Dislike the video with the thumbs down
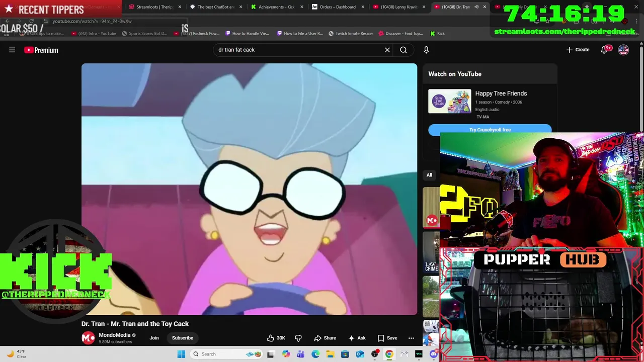Viewport: 644px width, 362px height. pyautogui.click(x=298, y=338)
